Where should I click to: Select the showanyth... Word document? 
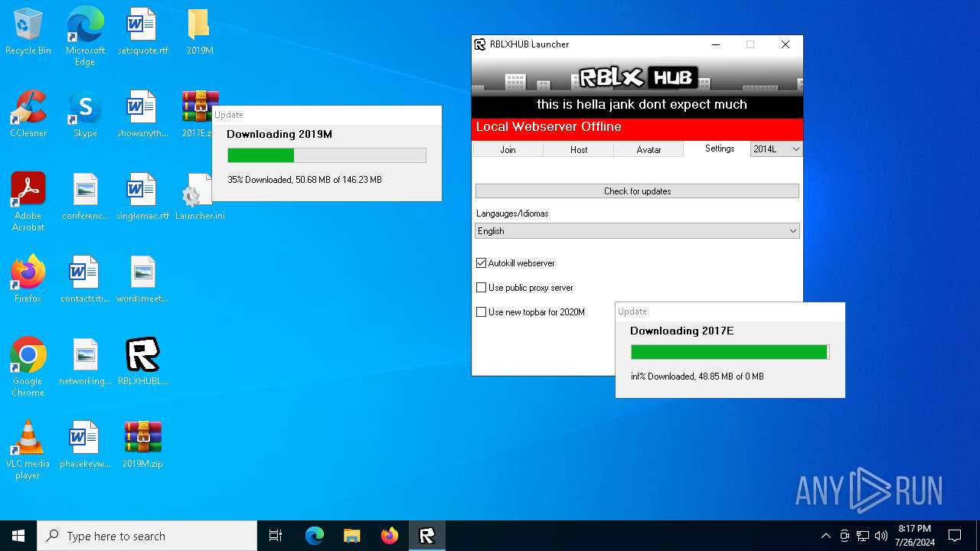pos(142,114)
